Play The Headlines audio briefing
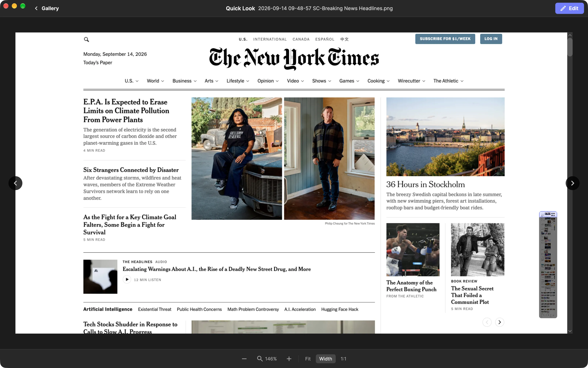 127,279
